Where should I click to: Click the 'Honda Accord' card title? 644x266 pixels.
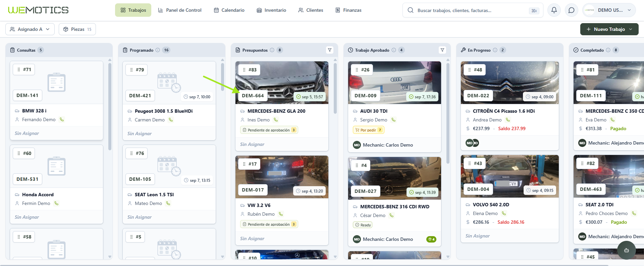tap(38, 195)
